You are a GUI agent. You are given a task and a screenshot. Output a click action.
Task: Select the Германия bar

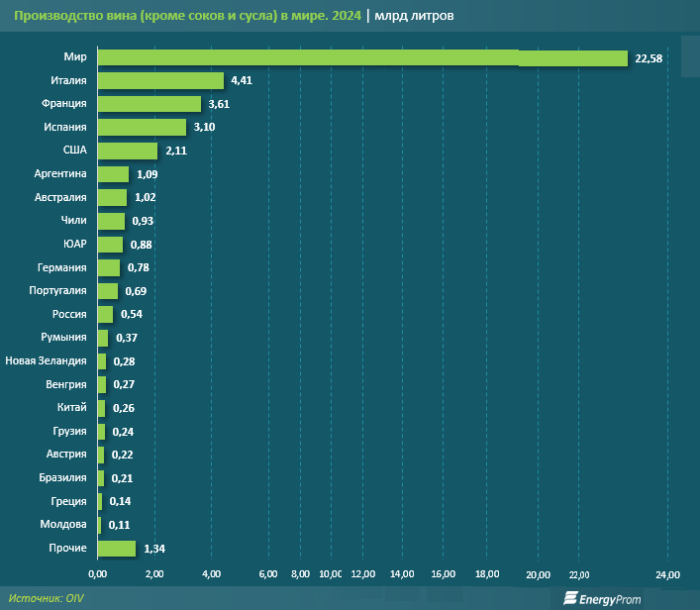[x=108, y=268]
